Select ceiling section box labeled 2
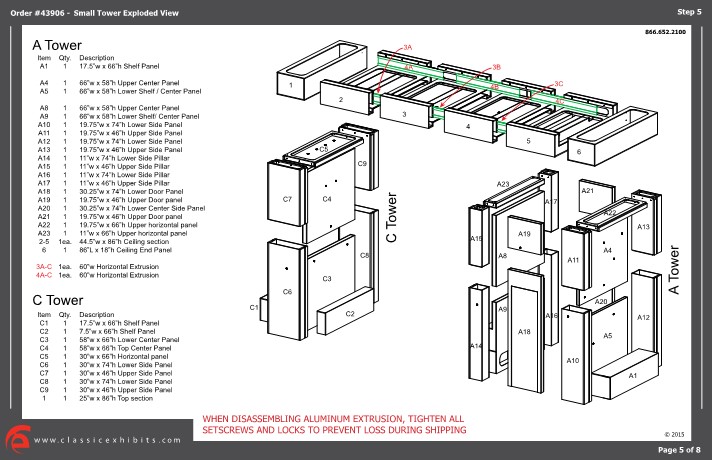Screen dimensions: 712x460 point(340,100)
